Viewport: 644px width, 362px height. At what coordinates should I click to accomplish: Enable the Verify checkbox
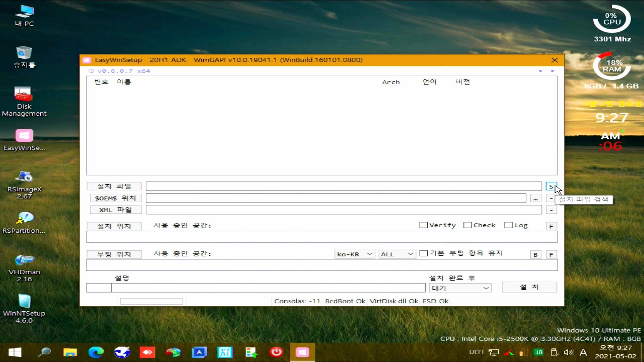tap(423, 225)
